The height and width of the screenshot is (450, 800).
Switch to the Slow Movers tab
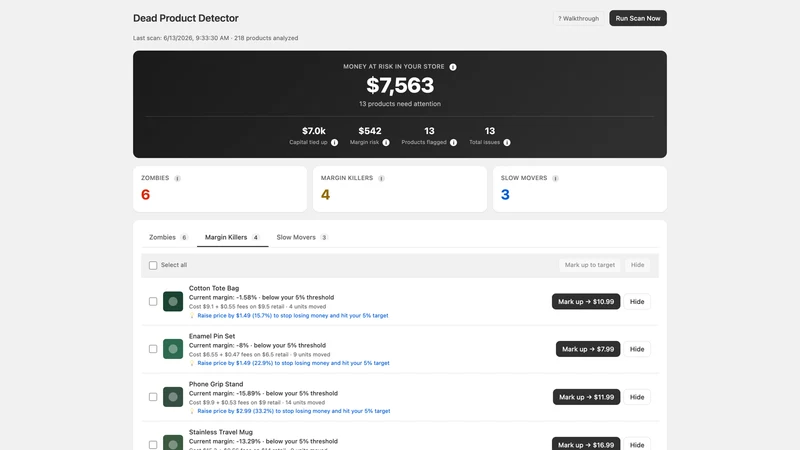tap(302, 237)
